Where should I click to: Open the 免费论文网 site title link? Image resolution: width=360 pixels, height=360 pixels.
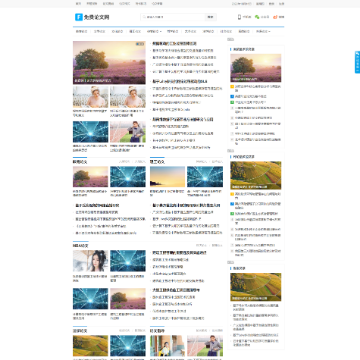(97, 17)
